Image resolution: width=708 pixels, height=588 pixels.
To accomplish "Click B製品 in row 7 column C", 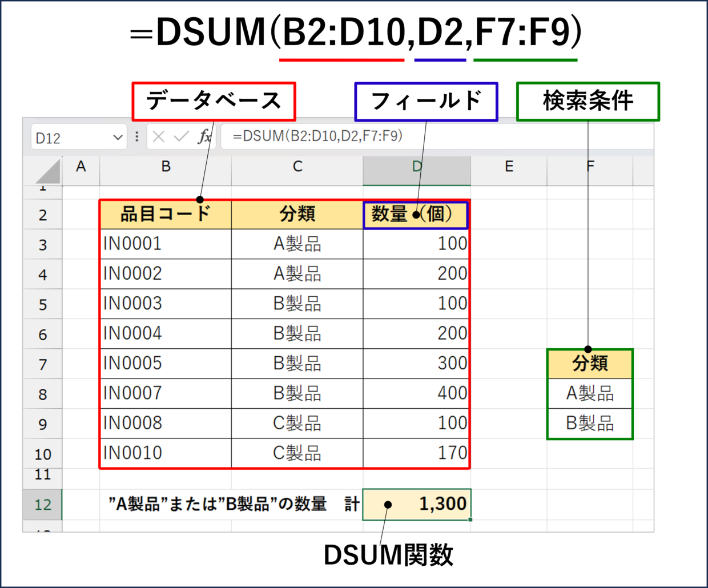I will [297, 364].
